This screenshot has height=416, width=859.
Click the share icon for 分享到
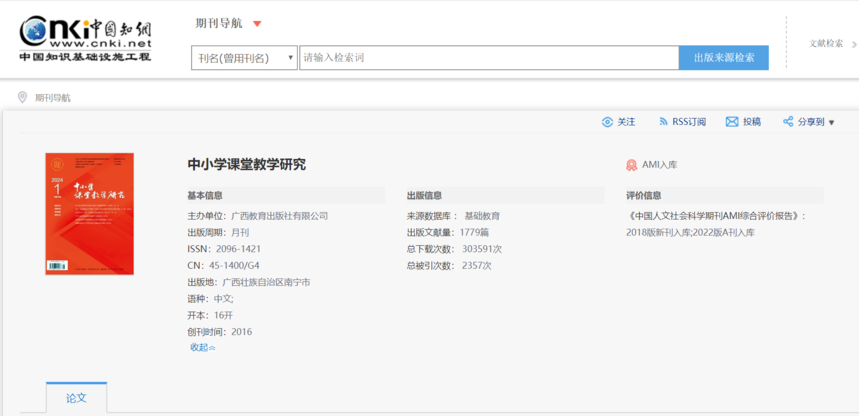[x=788, y=122]
